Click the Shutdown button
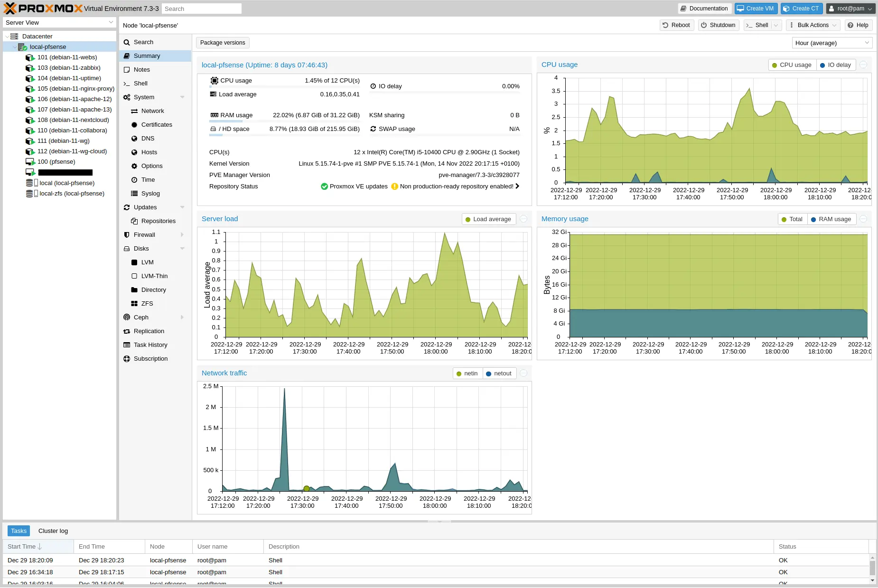Viewport: 878px width, 588px height. pyautogui.click(x=719, y=25)
